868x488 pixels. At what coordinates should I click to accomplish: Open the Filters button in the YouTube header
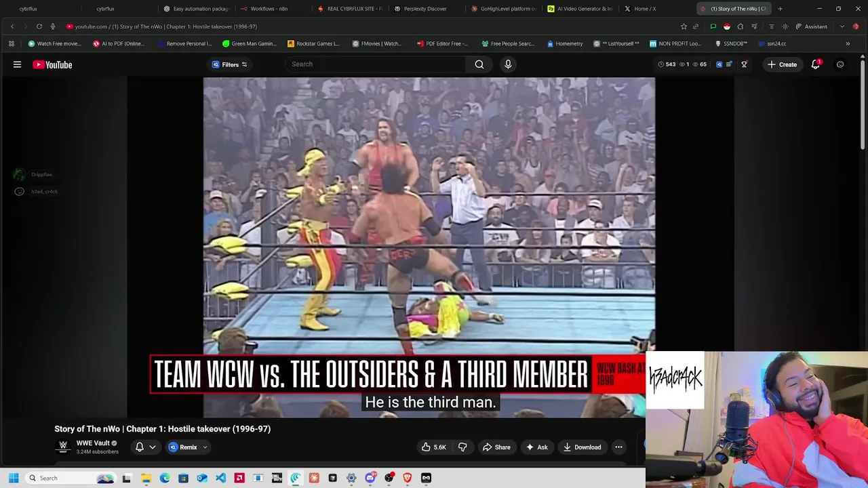(230, 64)
